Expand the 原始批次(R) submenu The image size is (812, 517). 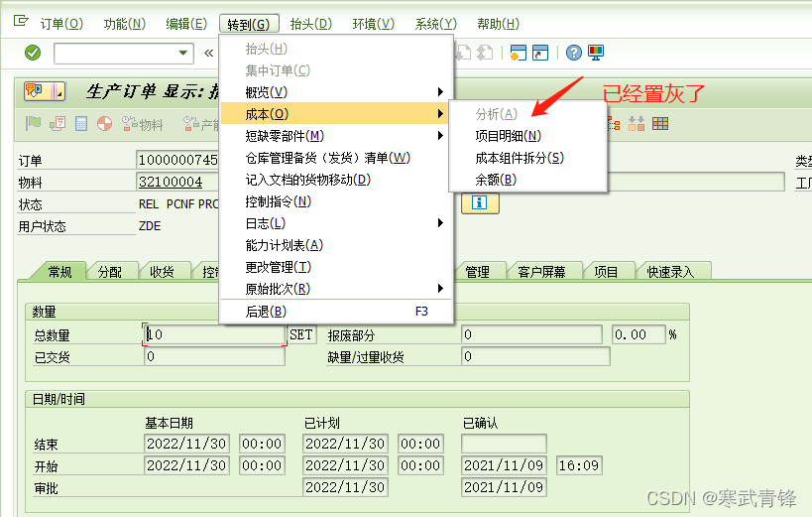(x=337, y=289)
